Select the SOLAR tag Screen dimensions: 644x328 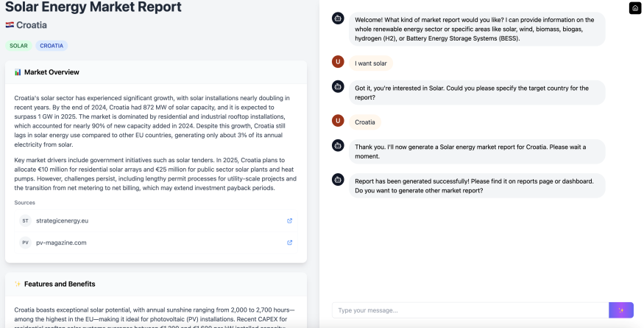[x=18, y=46]
